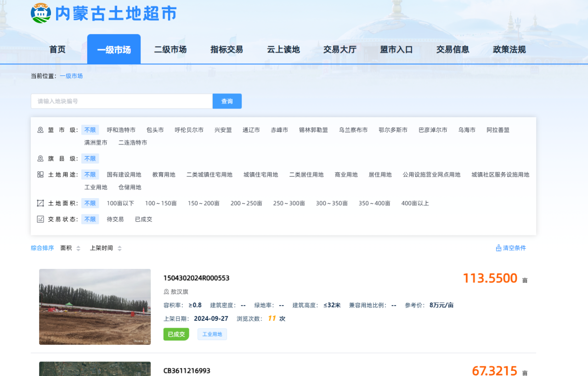Filter by 巴彦淖尔市

[x=433, y=130]
